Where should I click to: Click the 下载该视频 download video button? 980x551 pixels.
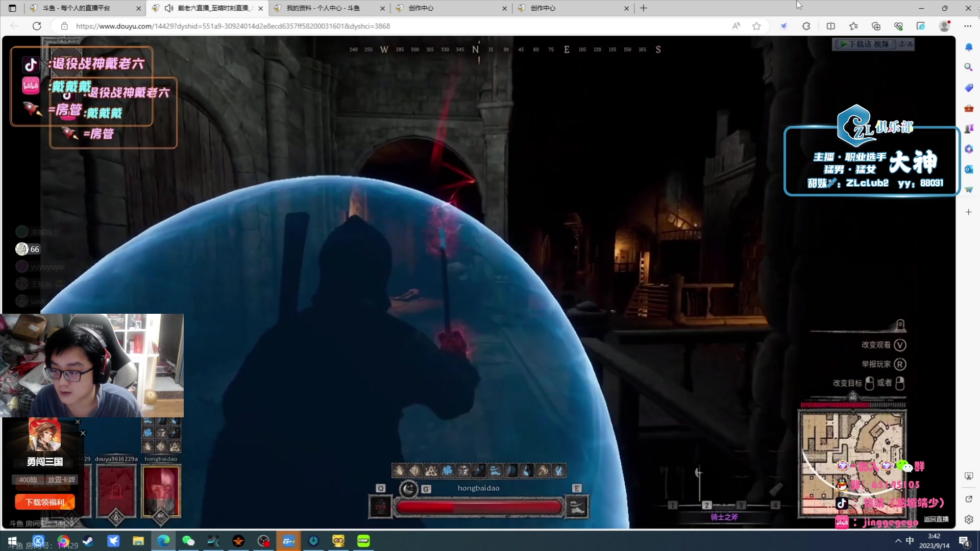(865, 44)
